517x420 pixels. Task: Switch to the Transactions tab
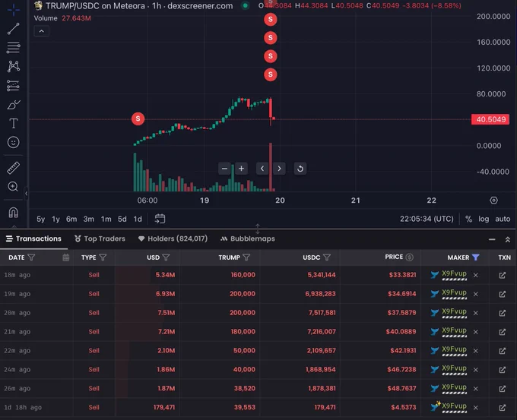pyautogui.click(x=33, y=238)
